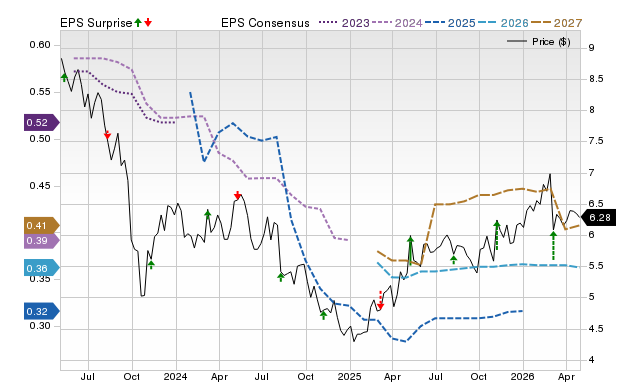Click the 4.5 price axis label
The image size is (640, 382).
pyautogui.click(x=596, y=329)
